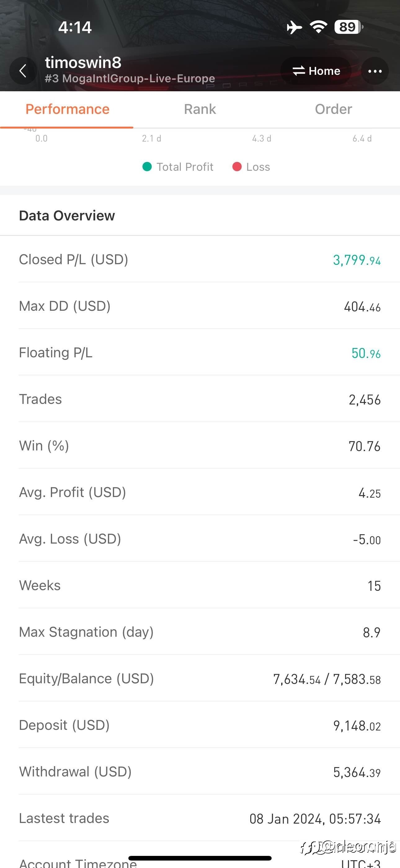The width and height of the screenshot is (400, 868).
Task: Tap the timoswin8 account name
Action: click(x=83, y=62)
